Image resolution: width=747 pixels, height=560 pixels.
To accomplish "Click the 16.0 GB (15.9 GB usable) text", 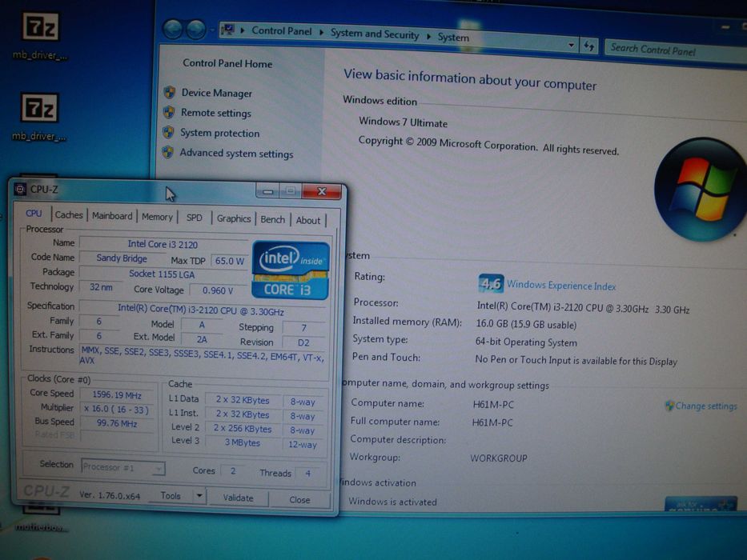I will tap(526, 324).
